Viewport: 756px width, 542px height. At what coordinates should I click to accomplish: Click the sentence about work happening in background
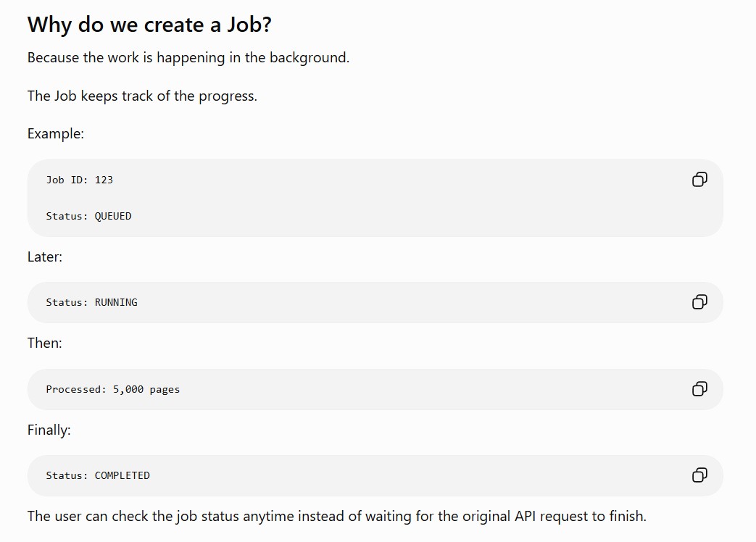[x=188, y=58]
